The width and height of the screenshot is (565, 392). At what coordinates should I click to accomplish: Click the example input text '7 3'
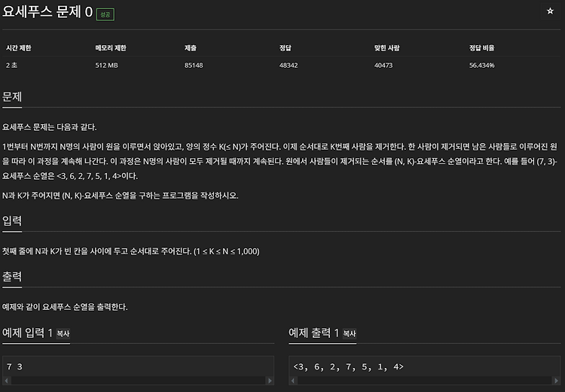[x=14, y=367]
